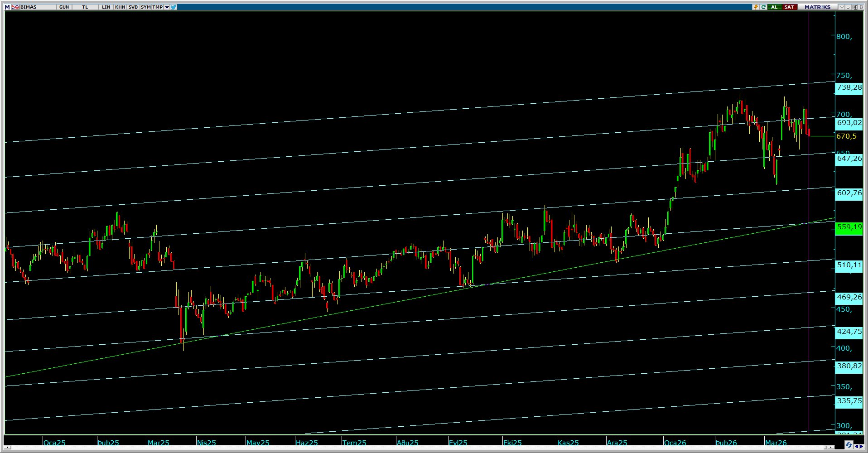Image resolution: width=868 pixels, height=453 pixels.
Task: Click the green AL buy button
Action: 775,7
